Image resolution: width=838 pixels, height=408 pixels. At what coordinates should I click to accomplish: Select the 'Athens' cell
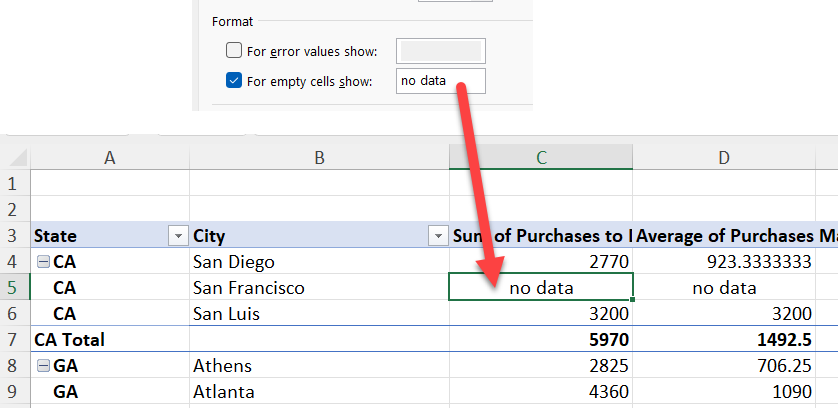(319, 365)
